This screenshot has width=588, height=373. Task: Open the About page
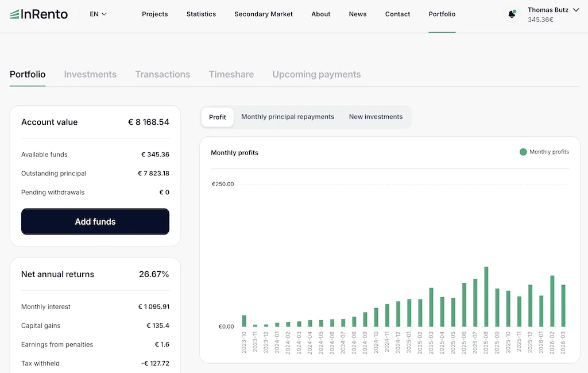[320, 14]
